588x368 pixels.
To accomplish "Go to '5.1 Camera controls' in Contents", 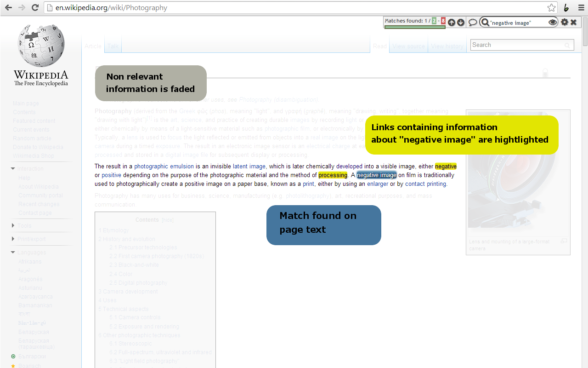I will click(x=135, y=317).
